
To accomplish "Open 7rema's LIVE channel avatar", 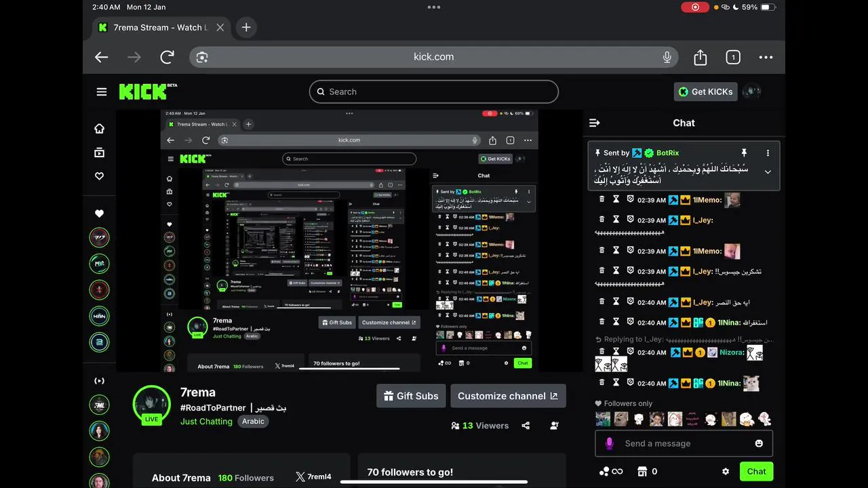I will (x=151, y=405).
